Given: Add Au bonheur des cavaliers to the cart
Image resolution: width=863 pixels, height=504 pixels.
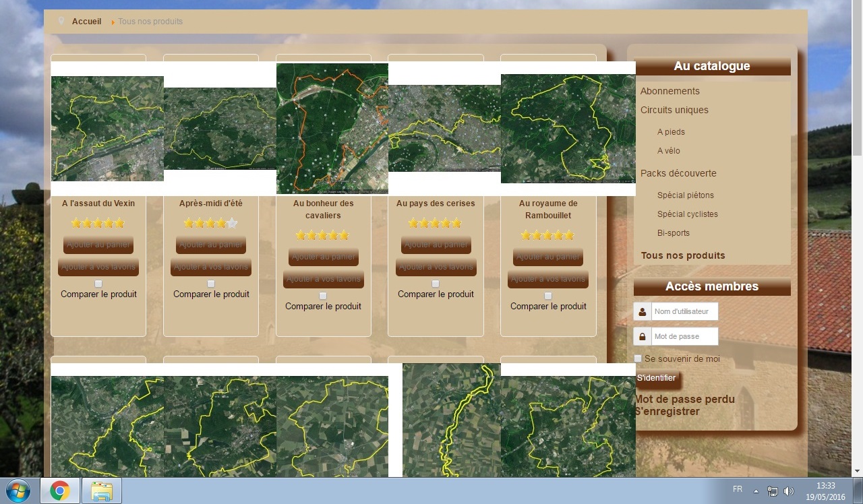Looking at the screenshot, I should coord(324,257).
